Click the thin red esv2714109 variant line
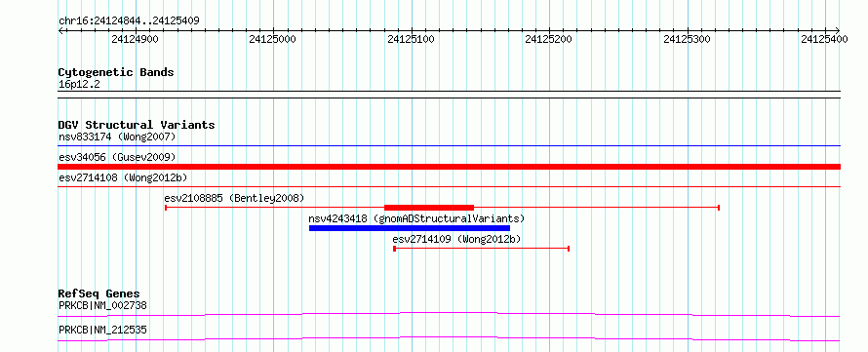 click(481, 249)
